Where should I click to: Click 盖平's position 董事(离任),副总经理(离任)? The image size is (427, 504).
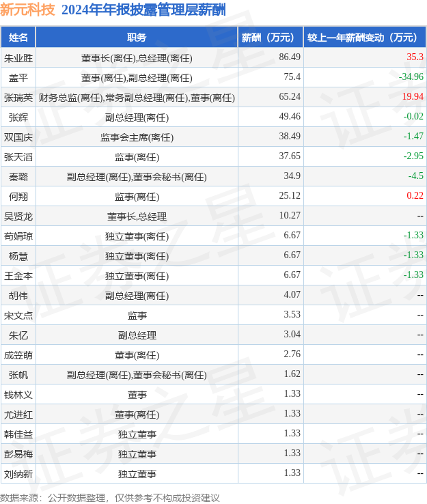pos(137,78)
